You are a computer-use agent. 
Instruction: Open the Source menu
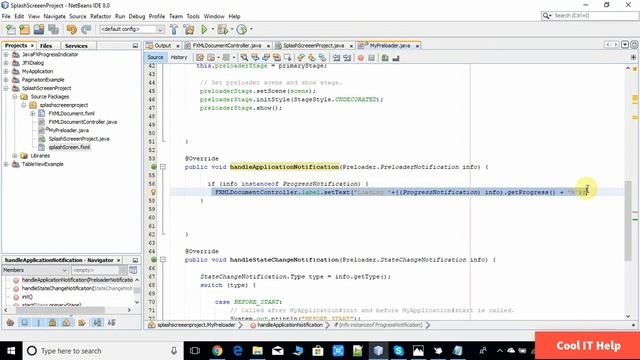[78, 16]
